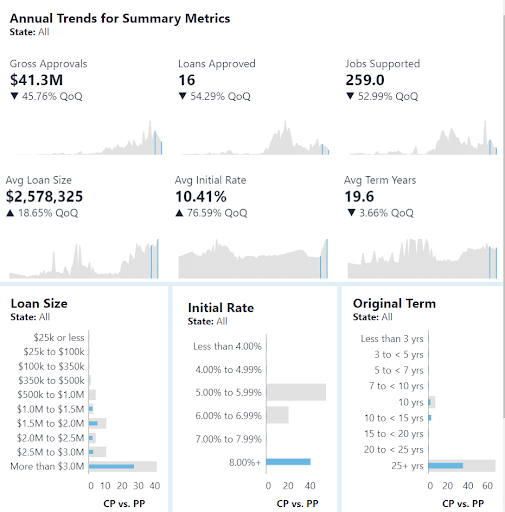Click the Gross Approvals down-trend triangle icon
The width and height of the screenshot is (505, 512).
tap(14, 96)
